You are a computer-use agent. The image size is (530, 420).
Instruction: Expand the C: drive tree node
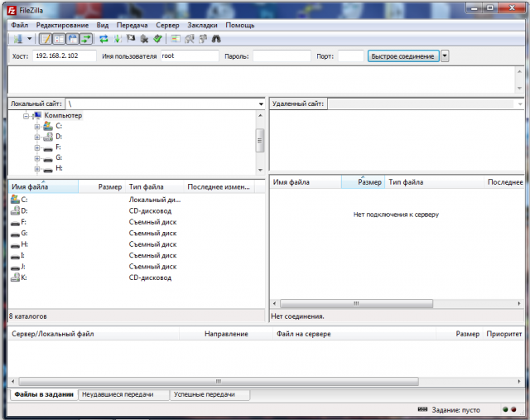[x=37, y=127]
